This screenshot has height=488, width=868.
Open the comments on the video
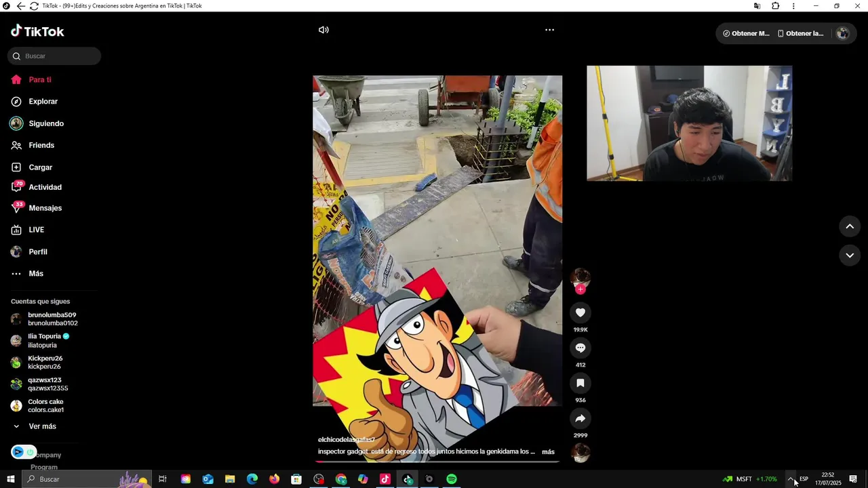tap(580, 348)
